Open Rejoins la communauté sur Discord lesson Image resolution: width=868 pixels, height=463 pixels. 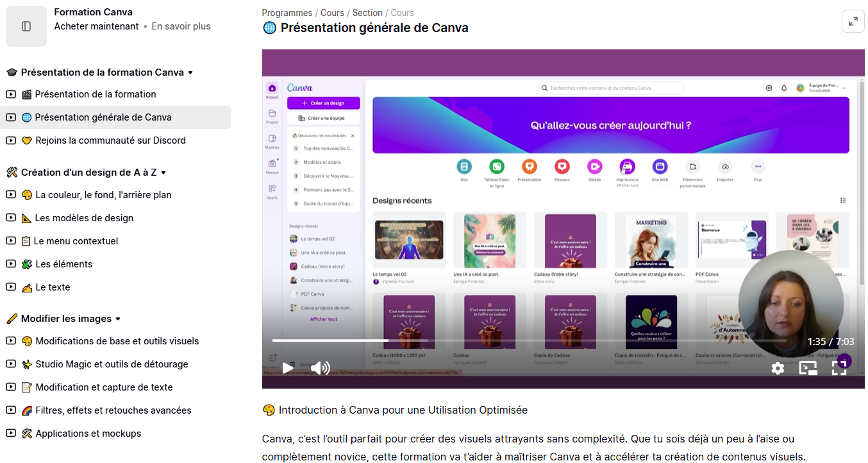click(110, 140)
